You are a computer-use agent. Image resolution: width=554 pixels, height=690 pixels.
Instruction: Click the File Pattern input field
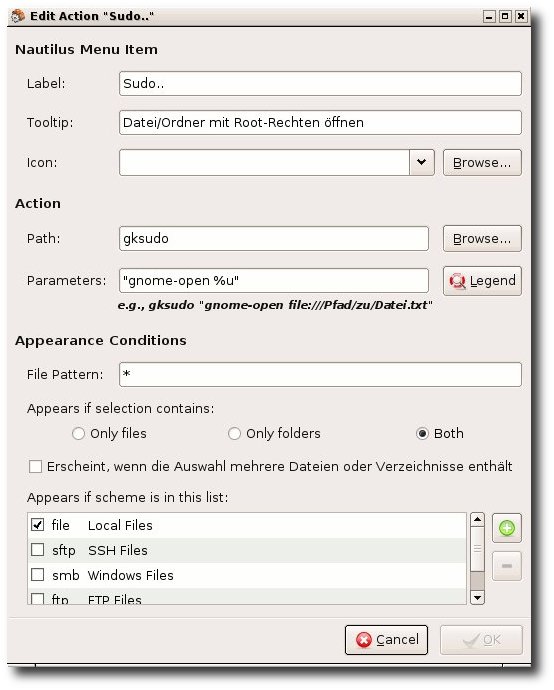[320, 374]
